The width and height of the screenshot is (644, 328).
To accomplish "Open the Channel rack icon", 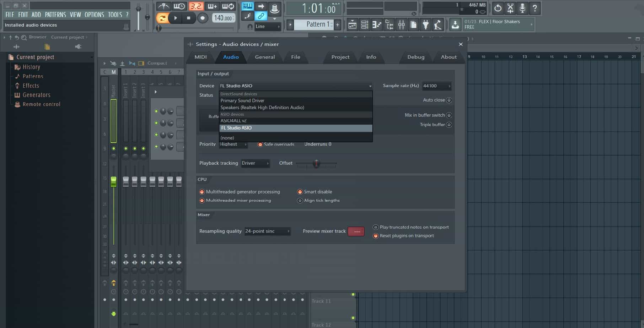I will click(365, 24).
